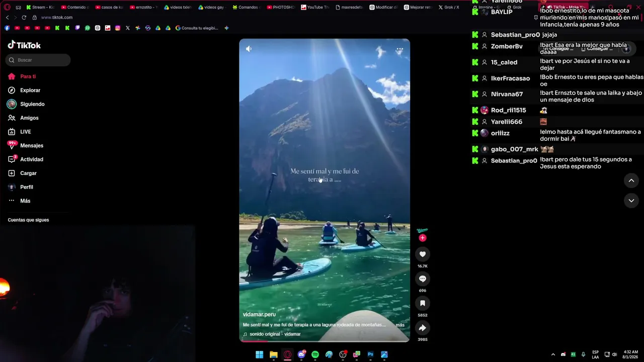The image size is (644, 362).
Task: Go to next video with down arrow
Action: [x=631, y=201]
